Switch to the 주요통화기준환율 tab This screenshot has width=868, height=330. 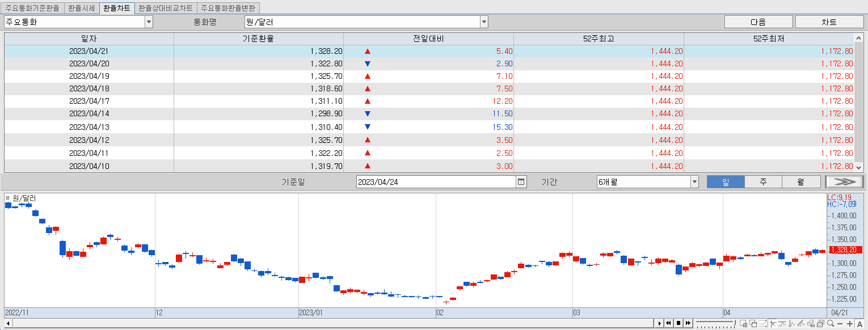click(32, 8)
